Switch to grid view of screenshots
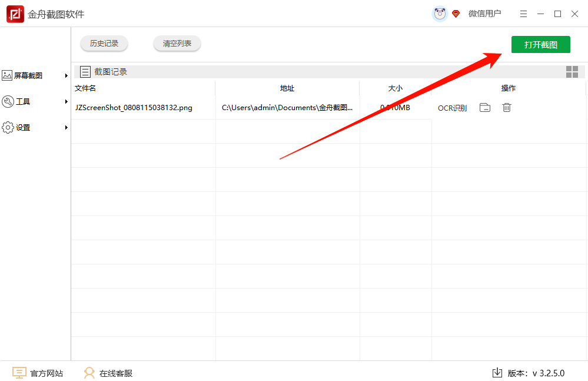The width and height of the screenshot is (588, 381). point(572,71)
